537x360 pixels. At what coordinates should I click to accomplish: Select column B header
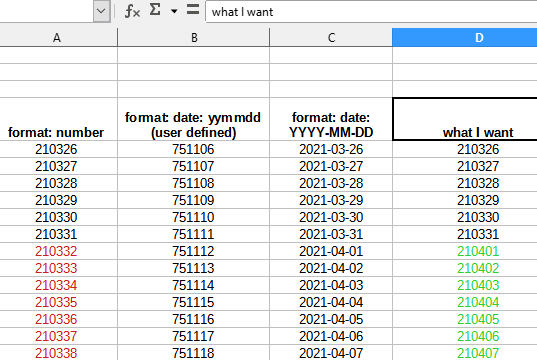pos(193,37)
